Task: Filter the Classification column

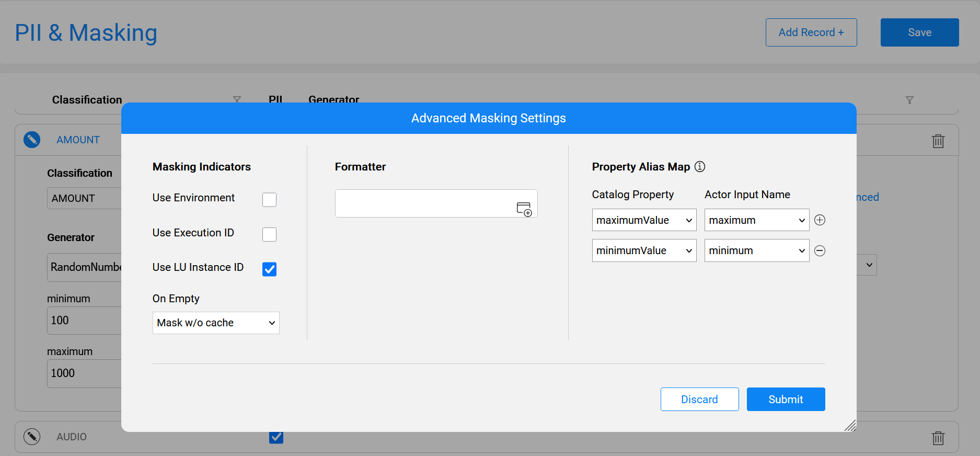Action: coord(237,100)
